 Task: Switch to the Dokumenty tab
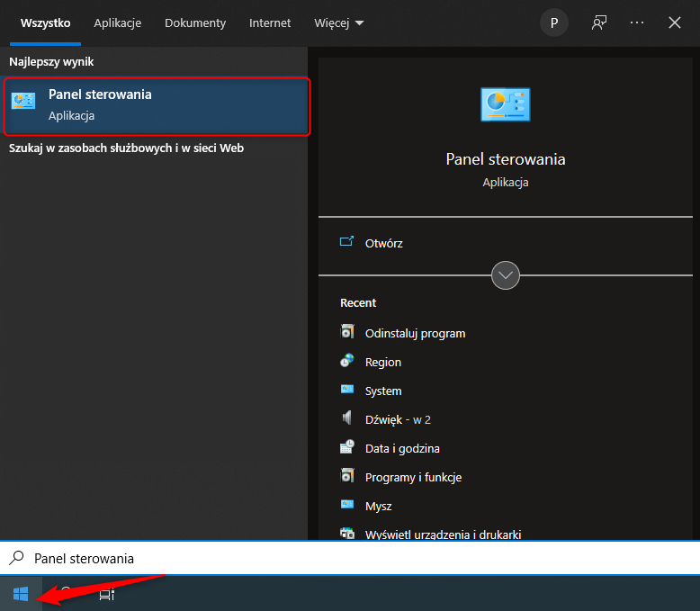(195, 23)
